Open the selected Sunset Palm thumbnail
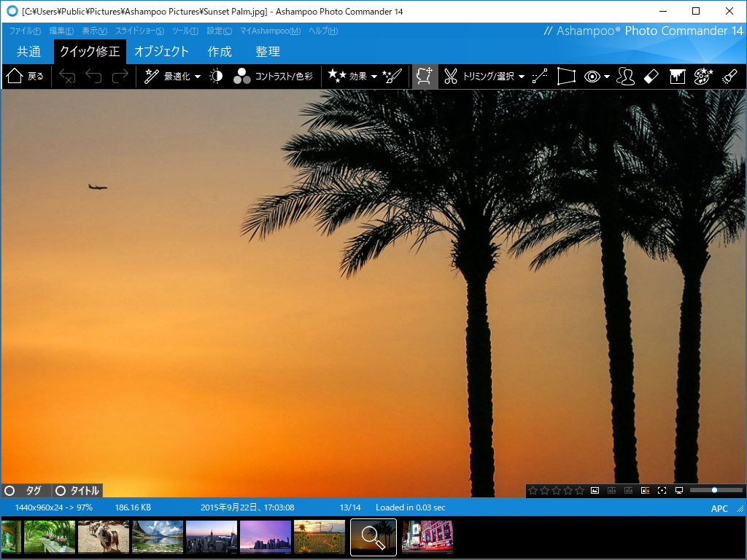This screenshot has height=560, width=747. pyautogui.click(x=373, y=537)
